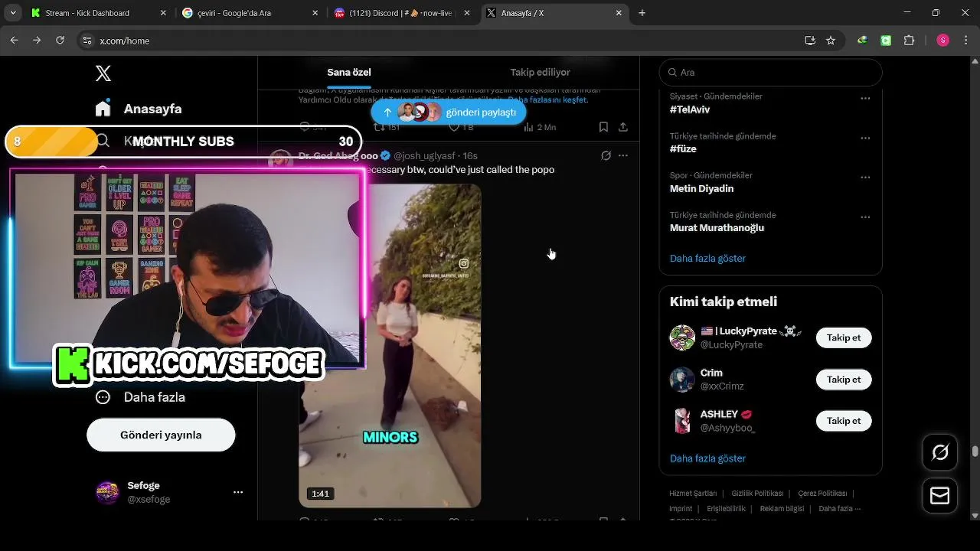Play the 1:41 video in the post
Viewport: 980px width, 551px height.
[x=390, y=346]
